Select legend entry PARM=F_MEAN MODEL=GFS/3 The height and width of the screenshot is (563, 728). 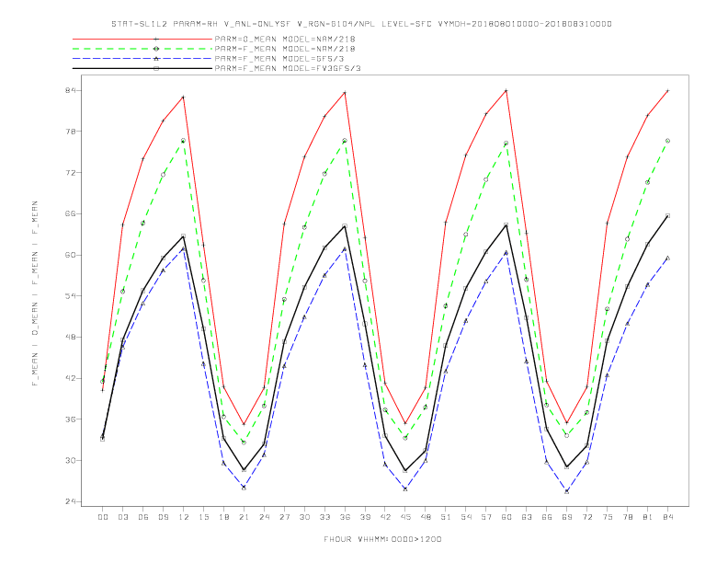click(x=279, y=59)
